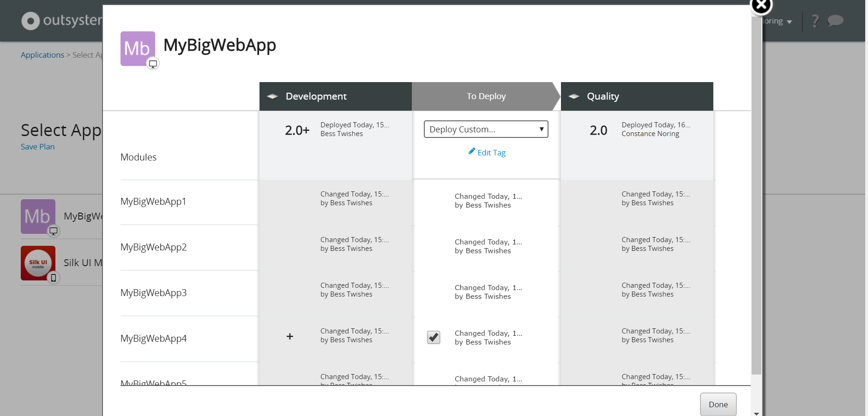Open the Deploy Custom dropdown
The height and width of the screenshot is (416, 868).
point(485,129)
